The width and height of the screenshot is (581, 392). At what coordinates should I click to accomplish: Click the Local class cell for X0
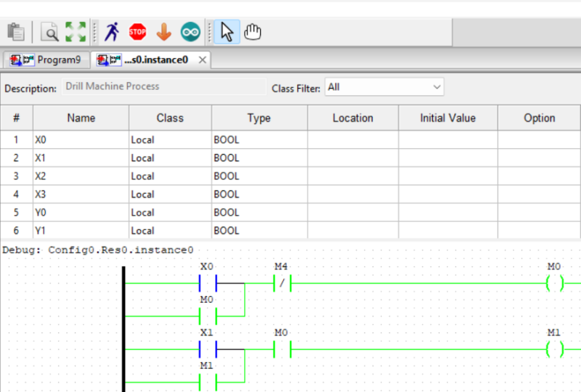pos(170,139)
